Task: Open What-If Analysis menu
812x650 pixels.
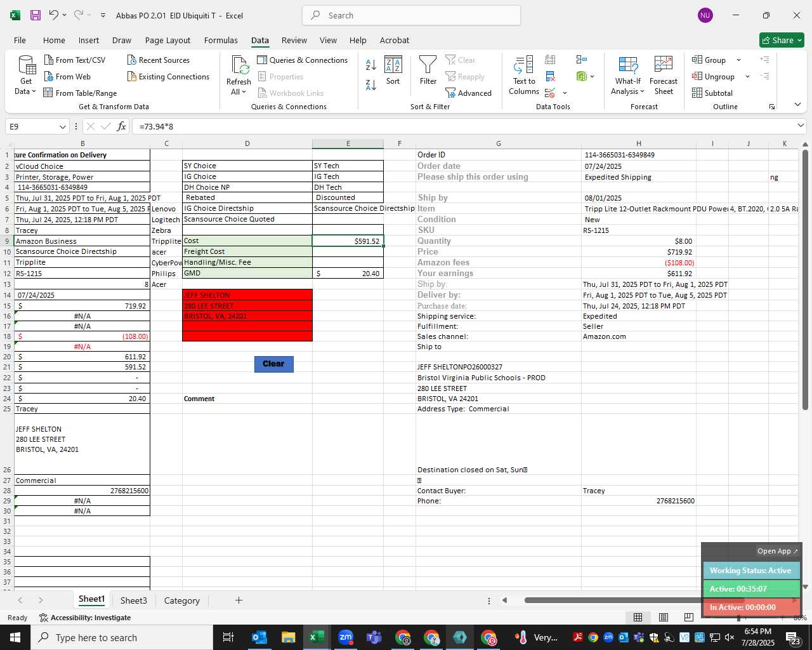Action: [627, 76]
